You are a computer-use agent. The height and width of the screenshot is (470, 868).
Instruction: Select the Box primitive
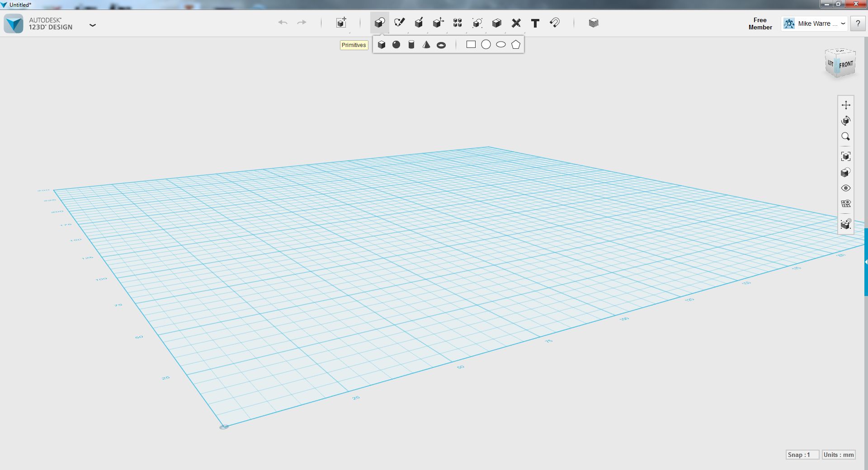(x=382, y=45)
